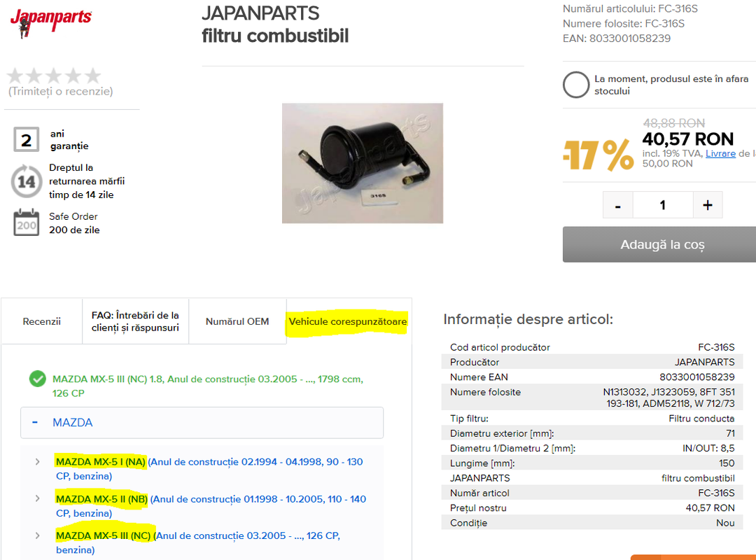Click the fuel filter product thumbnail
756x560 pixels.
(363, 163)
